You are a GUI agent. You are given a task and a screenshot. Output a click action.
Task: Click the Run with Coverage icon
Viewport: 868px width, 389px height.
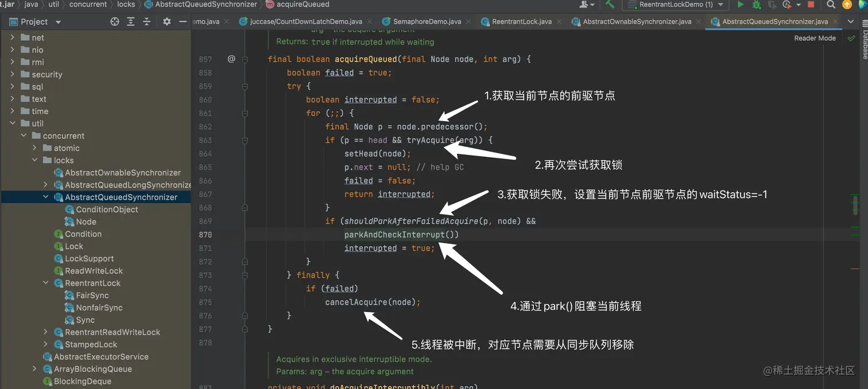pos(772,5)
